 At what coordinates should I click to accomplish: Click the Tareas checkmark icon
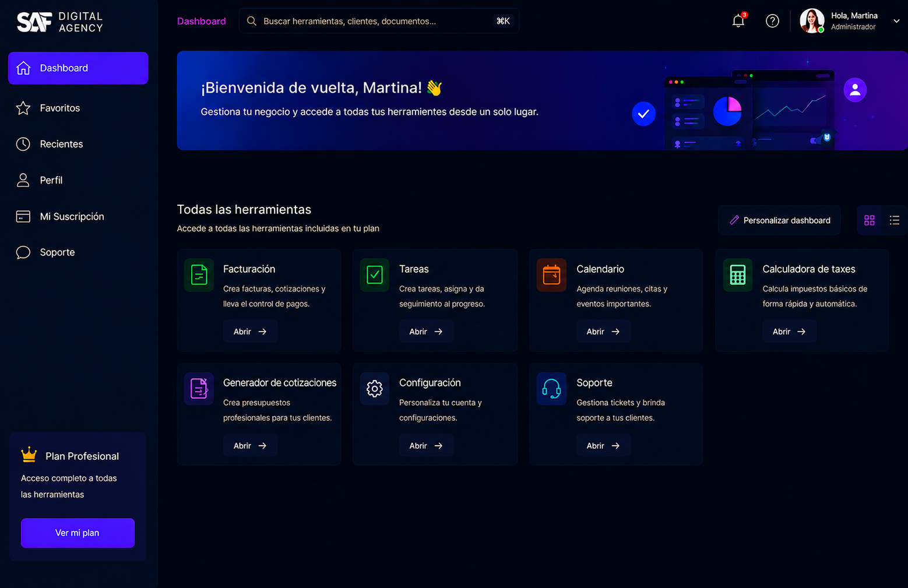coord(375,274)
